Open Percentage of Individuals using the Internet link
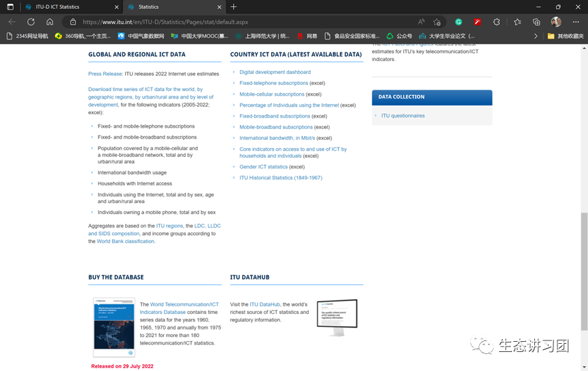588x371 pixels. point(289,105)
